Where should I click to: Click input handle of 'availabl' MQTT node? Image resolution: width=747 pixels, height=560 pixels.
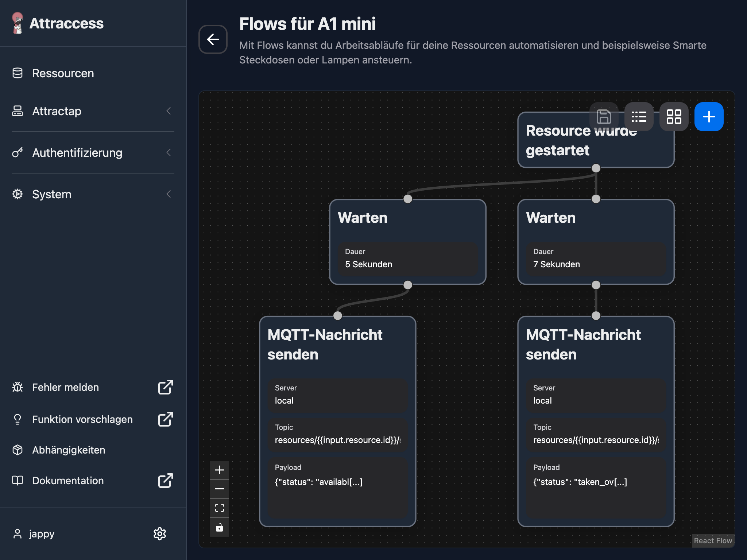(x=338, y=315)
